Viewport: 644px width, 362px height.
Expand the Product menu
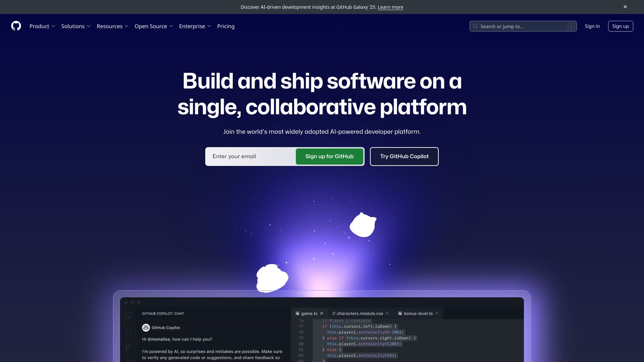[x=42, y=26]
